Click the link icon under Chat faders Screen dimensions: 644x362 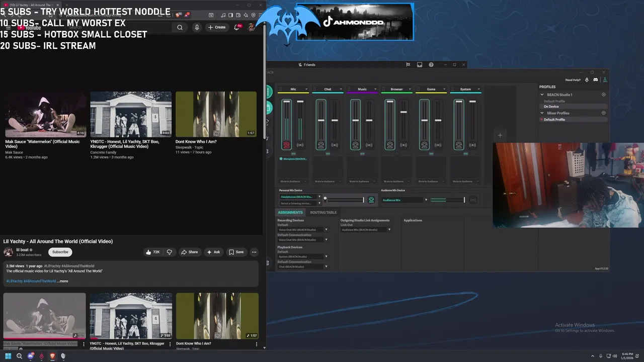328,153
